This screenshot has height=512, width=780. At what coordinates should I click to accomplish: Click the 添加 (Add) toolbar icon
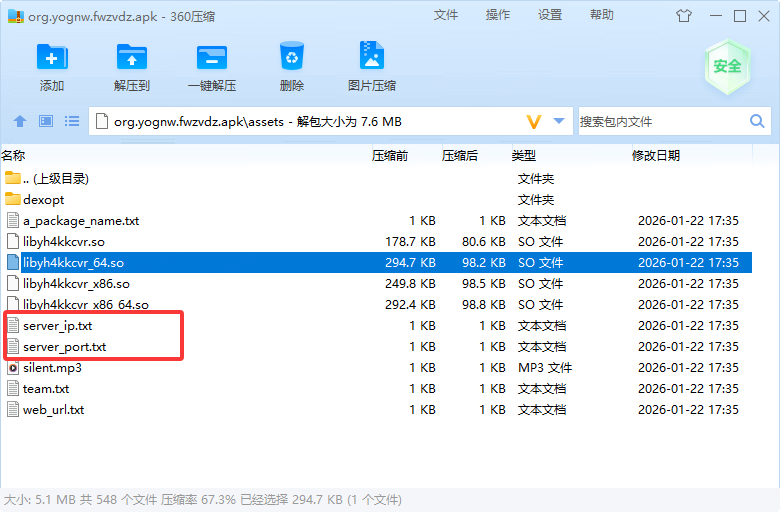[52, 57]
